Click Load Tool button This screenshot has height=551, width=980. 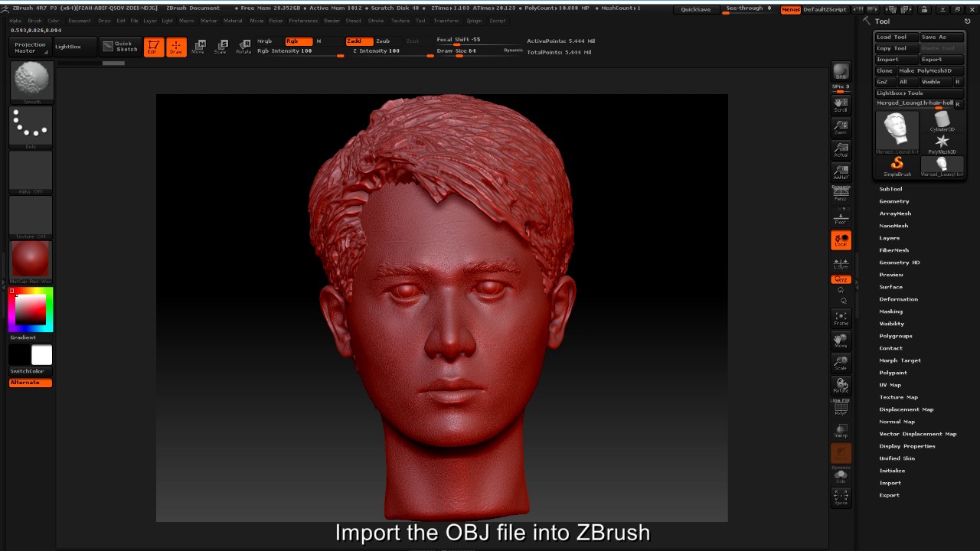[x=897, y=37]
